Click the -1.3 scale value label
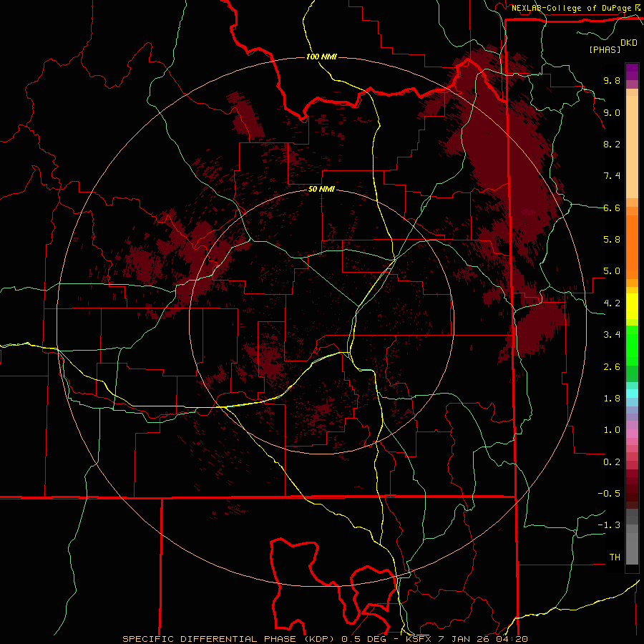The image size is (644, 644). coord(609,525)
